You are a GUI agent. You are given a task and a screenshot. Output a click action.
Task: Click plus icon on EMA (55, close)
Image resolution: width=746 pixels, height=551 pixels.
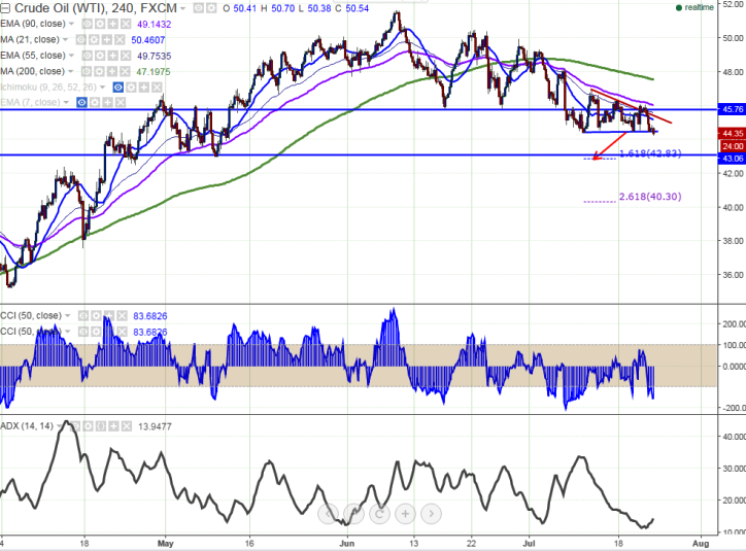coord(113,56)
